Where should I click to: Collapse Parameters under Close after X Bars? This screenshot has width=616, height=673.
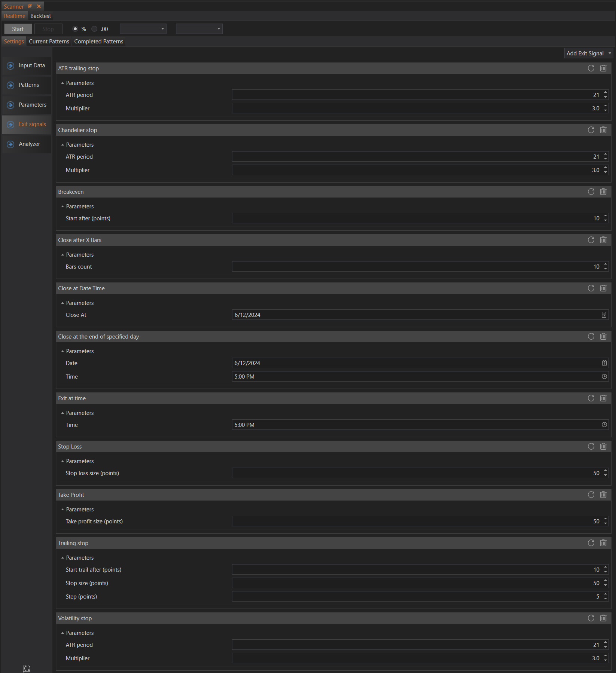click(x=62, y=255)
